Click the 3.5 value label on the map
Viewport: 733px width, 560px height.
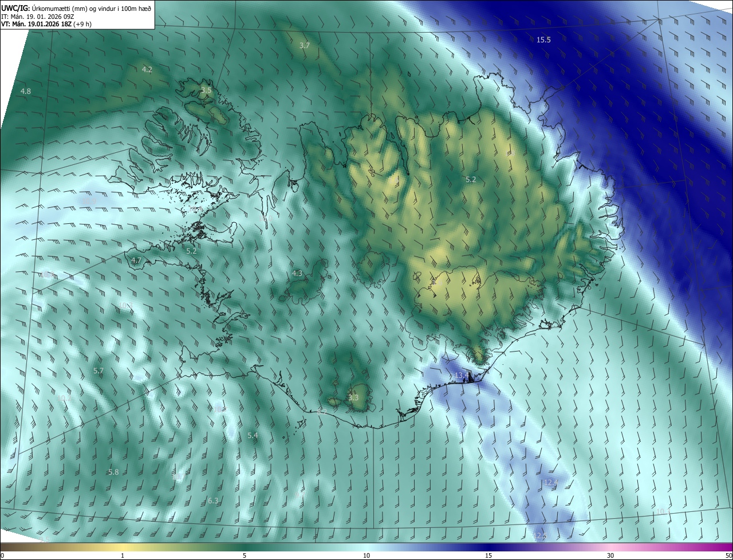coord(206,90)
